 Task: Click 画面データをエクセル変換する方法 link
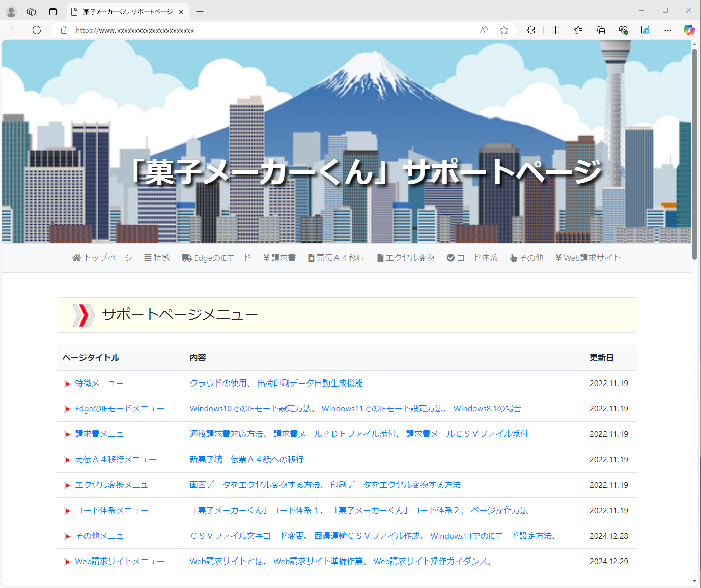pyautogui.click(x=255, y=485)
